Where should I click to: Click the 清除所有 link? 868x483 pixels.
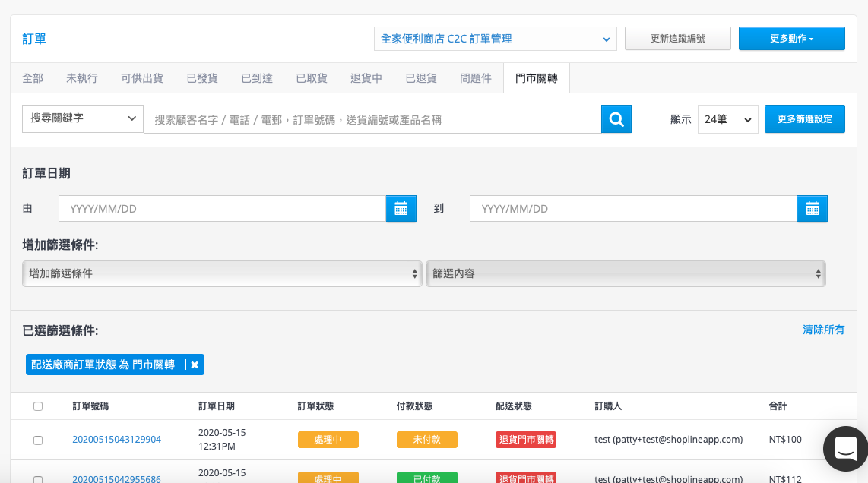823,330
